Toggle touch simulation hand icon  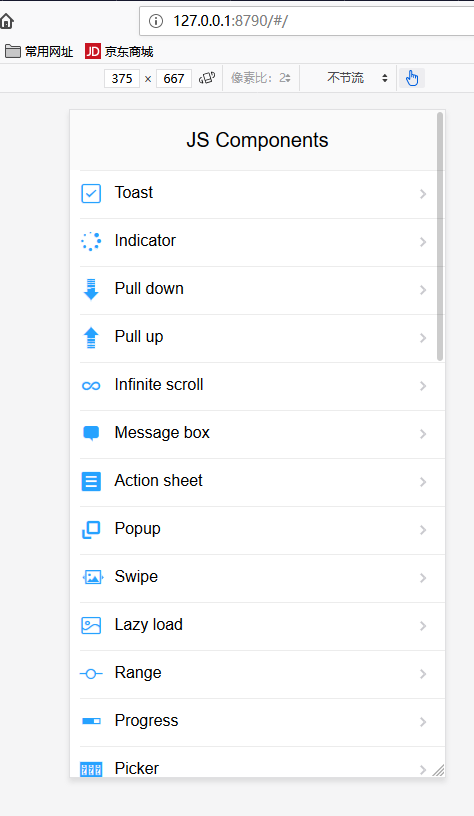coord(412,78)
